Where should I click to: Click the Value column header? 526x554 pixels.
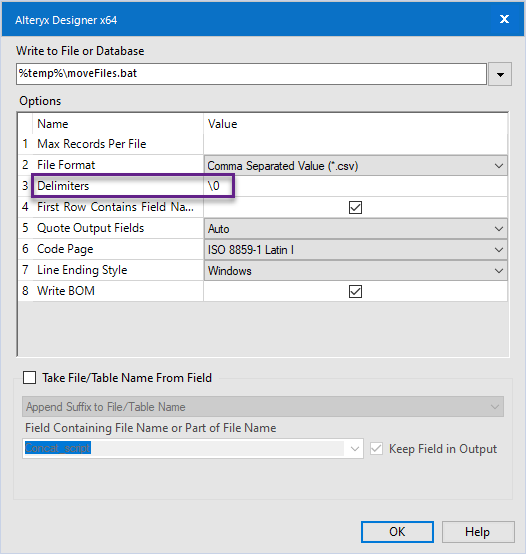tap(222, 124)
